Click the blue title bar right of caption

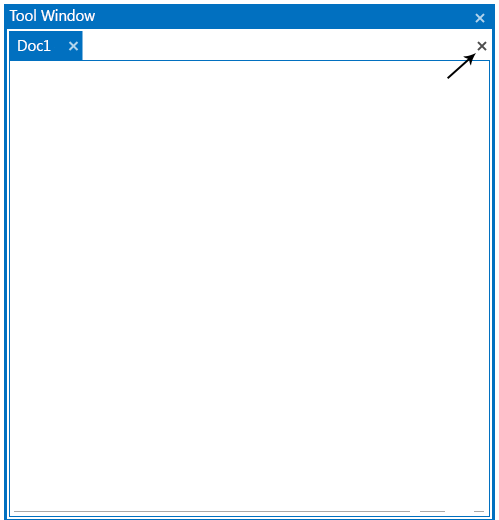click(x=283, y=16)
